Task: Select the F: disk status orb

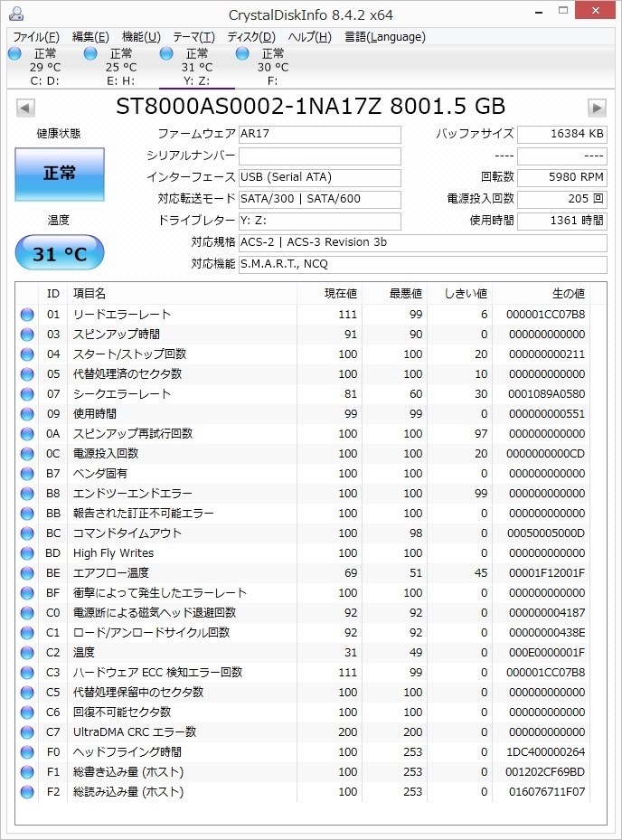Action: [x=242, y=53]
